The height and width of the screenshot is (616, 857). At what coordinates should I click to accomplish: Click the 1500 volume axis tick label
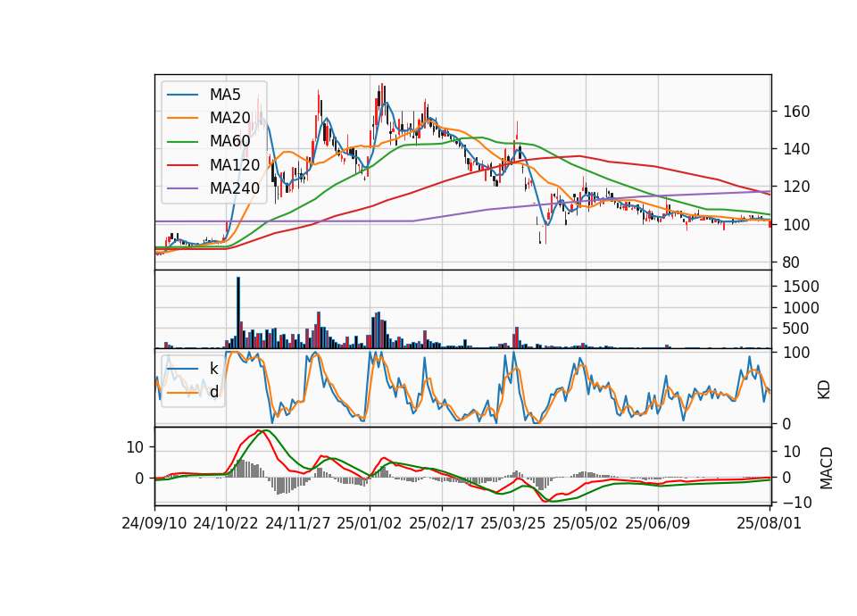tap(801, 287)
